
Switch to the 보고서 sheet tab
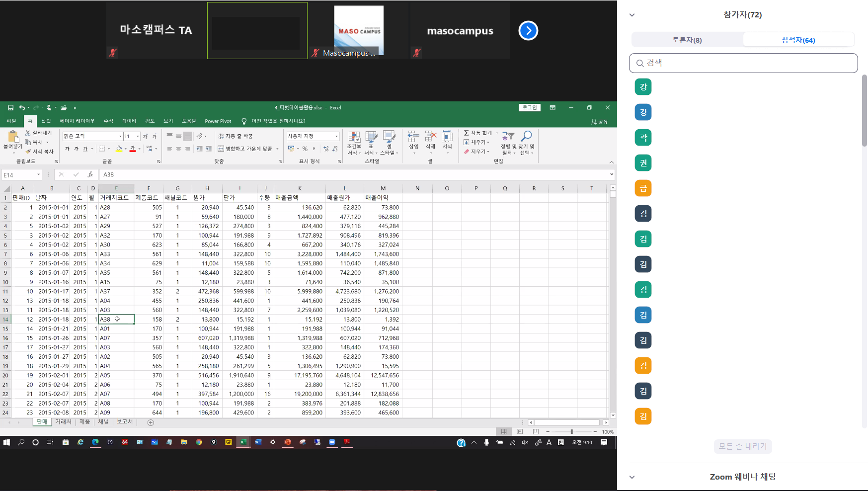click(x=124, y=422)
